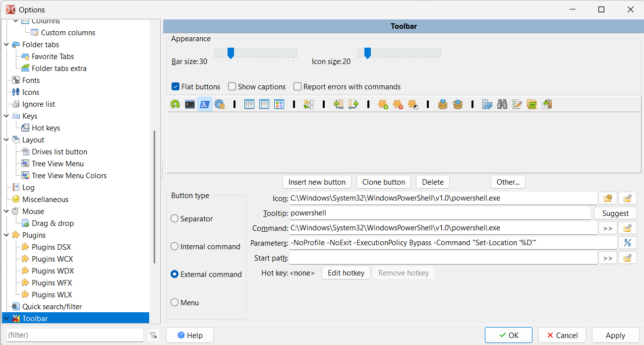
Task: Click into the Tooltip text field
Action: (x=440, y=213)
